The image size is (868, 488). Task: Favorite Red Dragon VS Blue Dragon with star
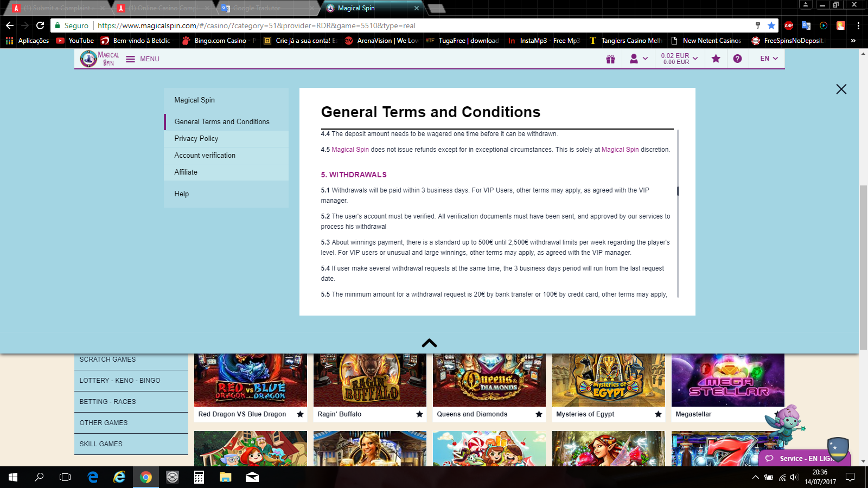pos(300,414)
